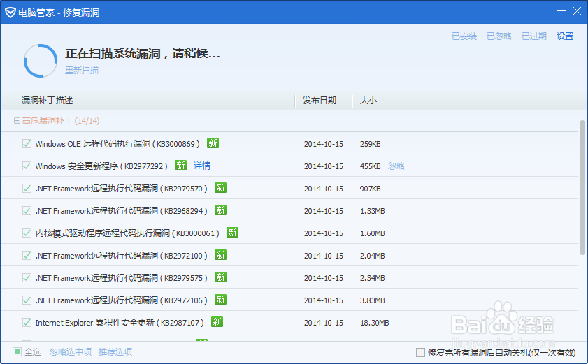Click the 新 badge for KB2968294
Image resolution: width=588 pixels, height=364 pixels.
click(x=220, y=210)
